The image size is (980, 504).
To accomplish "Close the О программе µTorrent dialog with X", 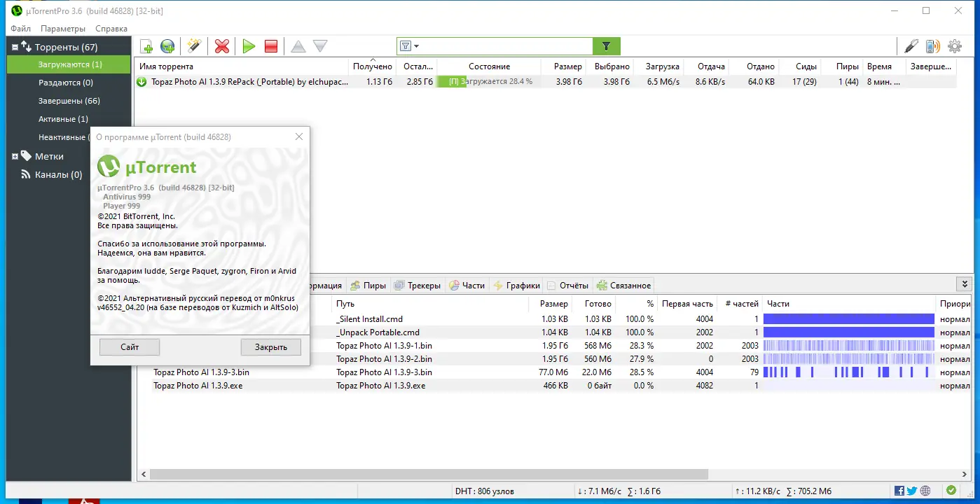I will (x=299, y=137).
